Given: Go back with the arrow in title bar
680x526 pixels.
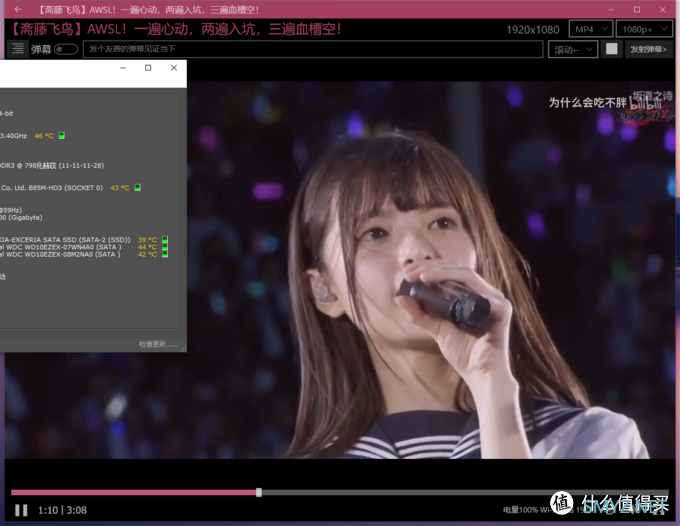Looking at the screenshot, I should coord(17,9).
